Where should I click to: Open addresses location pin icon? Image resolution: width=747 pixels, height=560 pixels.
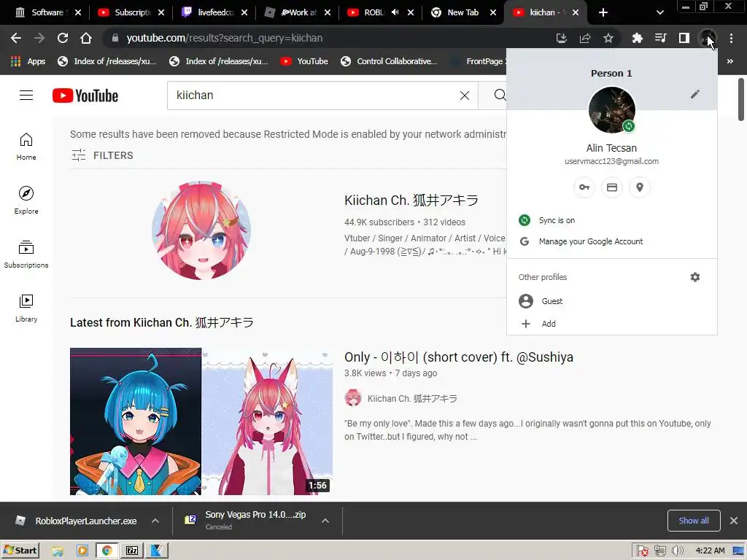point(639,187)
